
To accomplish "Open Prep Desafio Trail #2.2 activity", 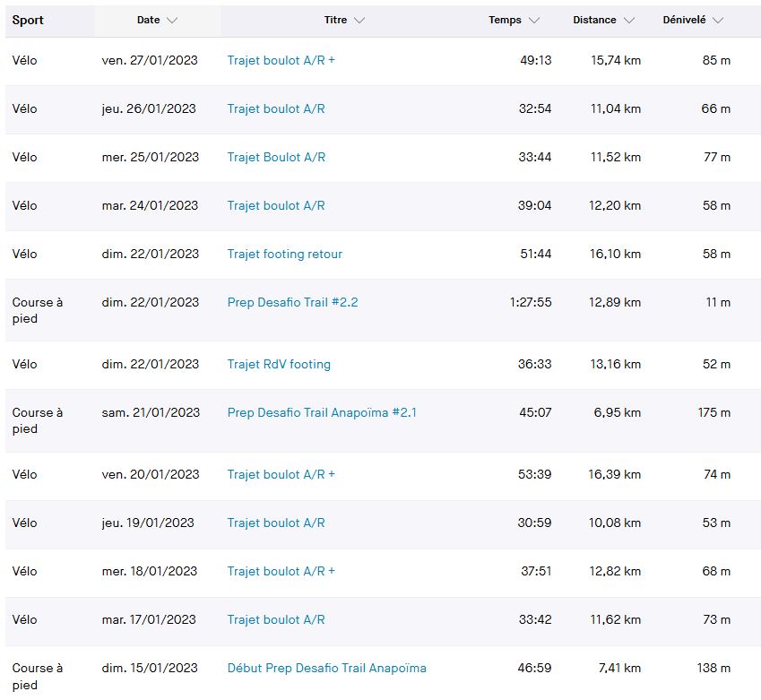I will point(292,302).
